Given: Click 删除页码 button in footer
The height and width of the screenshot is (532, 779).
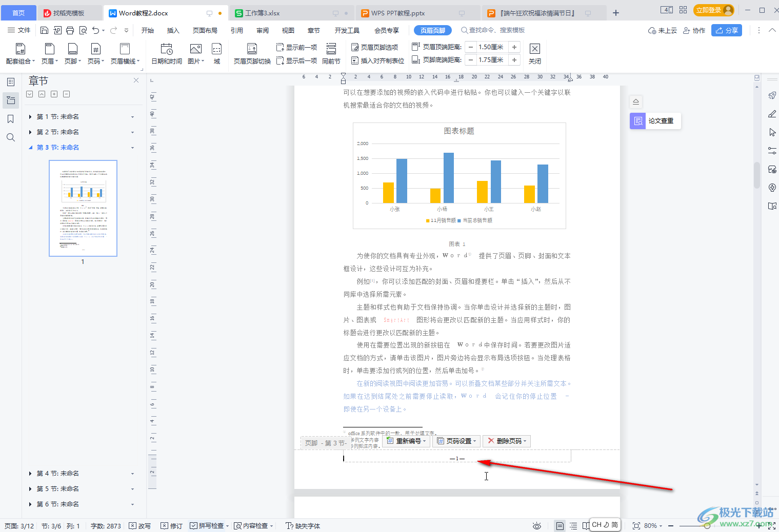Looking at the screenshot, I should click(x=507, y=441).
